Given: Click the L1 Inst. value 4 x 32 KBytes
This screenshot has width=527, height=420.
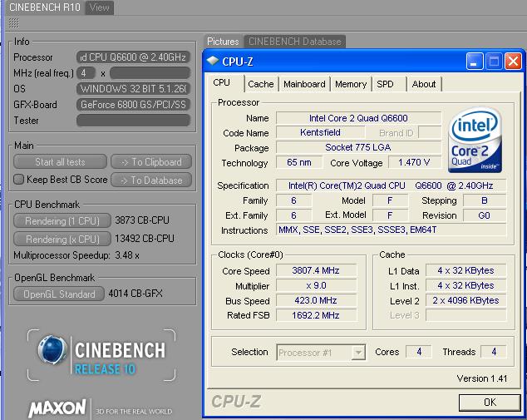Looking at the screenshot, I should click(x=465, y=285).
